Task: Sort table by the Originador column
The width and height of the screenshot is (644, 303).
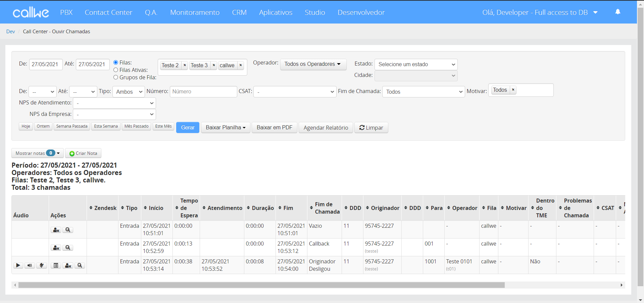Action: pyautogui.click(x=382, y=208)
